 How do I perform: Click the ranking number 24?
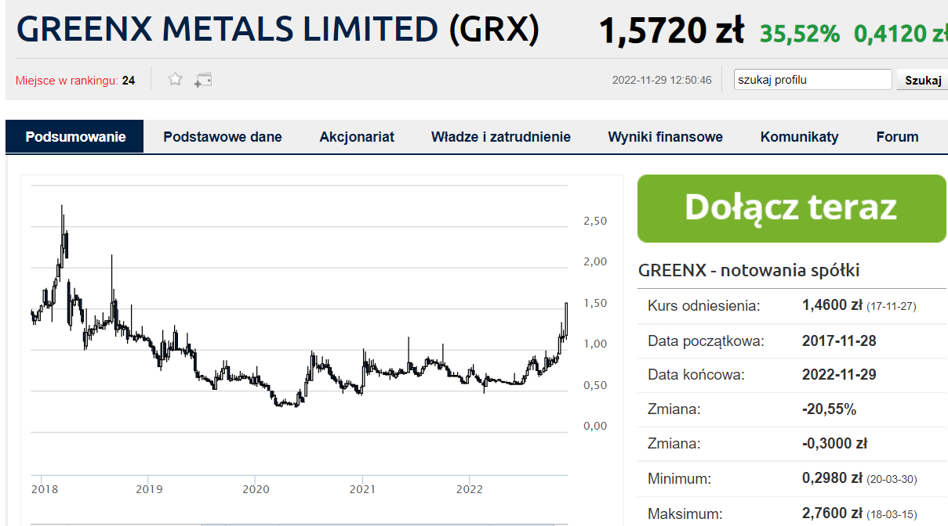[x=128, y=80]
